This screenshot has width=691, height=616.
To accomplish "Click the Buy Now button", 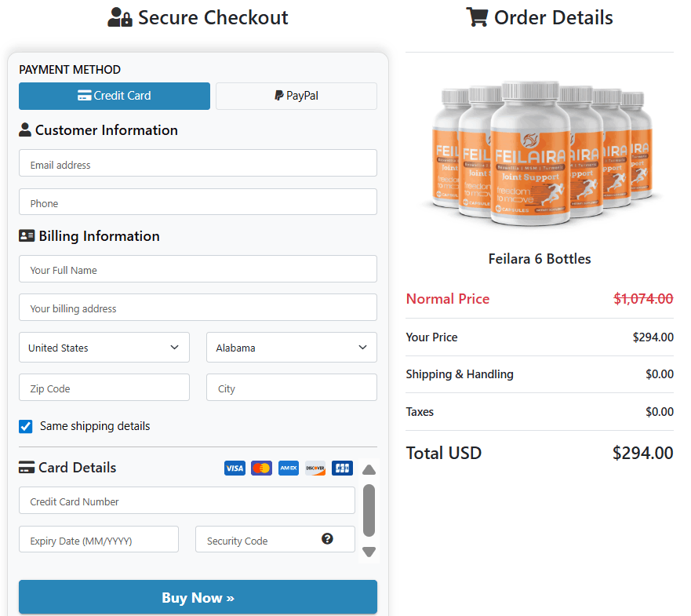I will click(197, 597).
